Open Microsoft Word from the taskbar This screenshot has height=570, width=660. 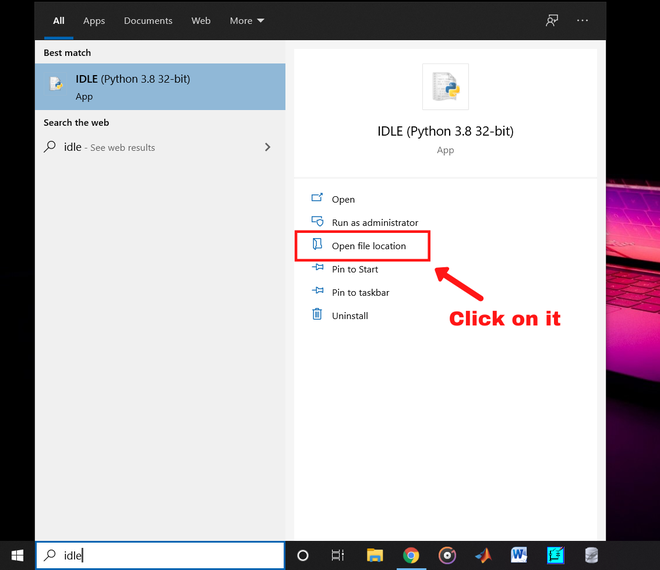tap(519, 555)
